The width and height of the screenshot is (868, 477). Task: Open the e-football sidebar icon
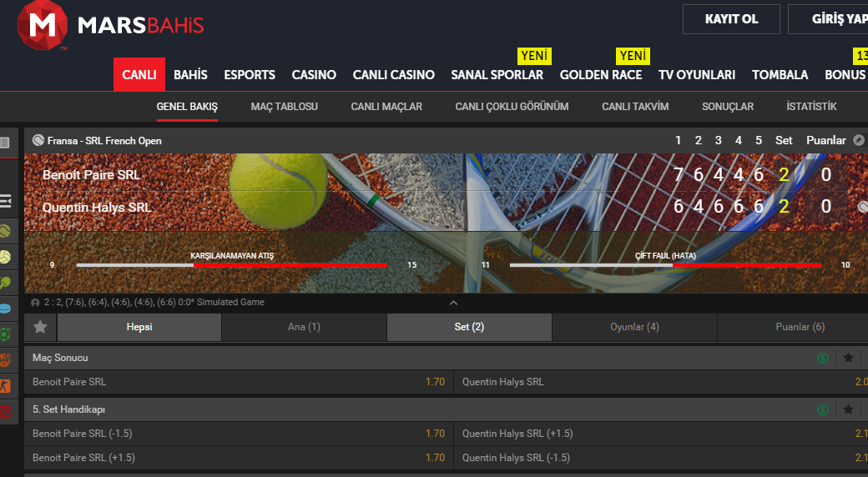tap(6, 334)
